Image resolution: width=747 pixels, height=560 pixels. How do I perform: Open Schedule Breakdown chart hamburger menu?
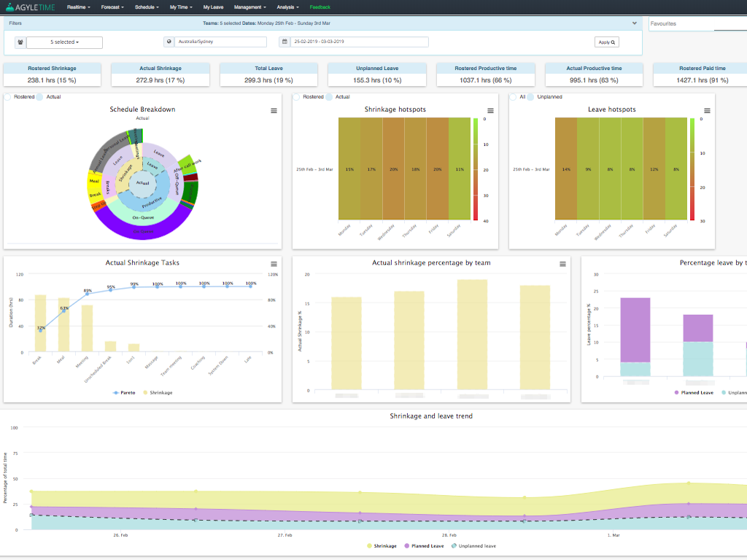[274, 111]
